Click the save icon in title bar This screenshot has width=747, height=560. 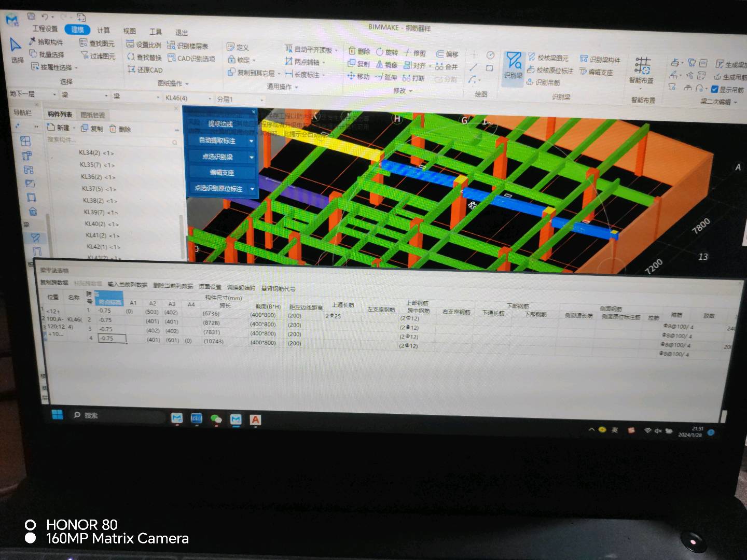point(31,17)
